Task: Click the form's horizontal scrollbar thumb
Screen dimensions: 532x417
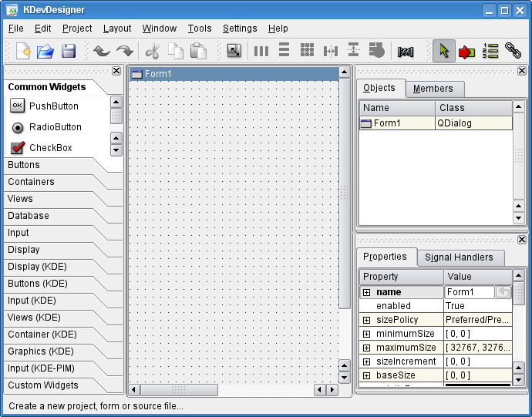Action: click(x=179, y=390)
